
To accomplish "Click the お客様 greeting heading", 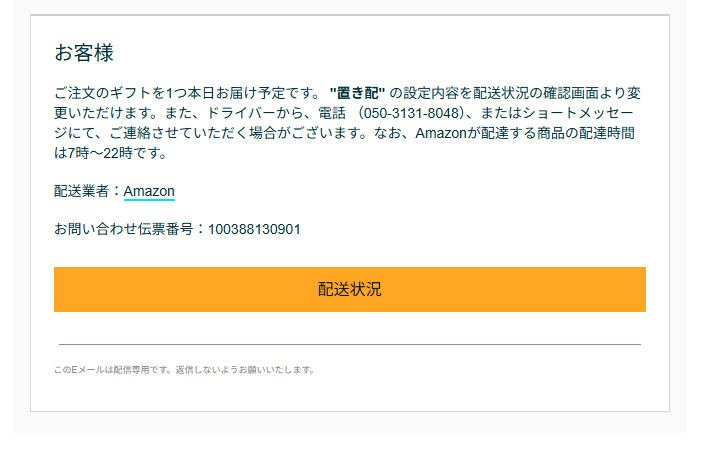I will [x=84, y=53].
